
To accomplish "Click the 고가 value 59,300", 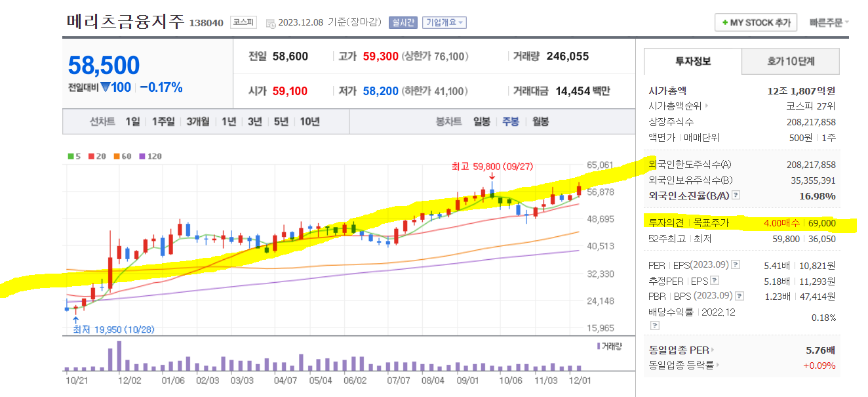I will [381, 56].
